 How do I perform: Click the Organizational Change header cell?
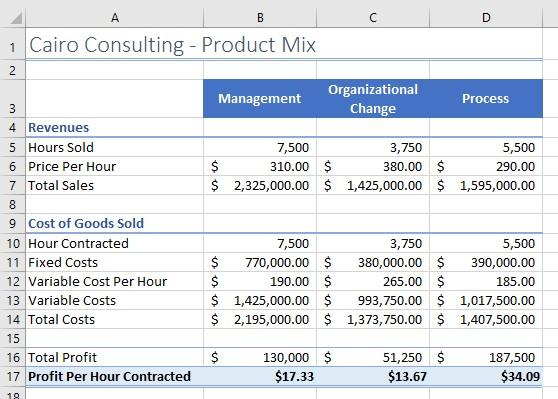(x=373, y=99)
